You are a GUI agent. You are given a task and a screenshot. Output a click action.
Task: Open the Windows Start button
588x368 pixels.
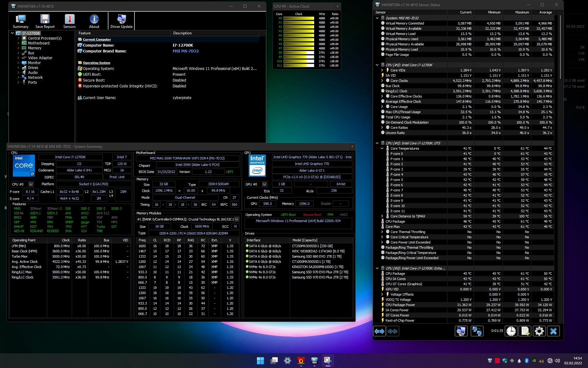coord(260,361)
